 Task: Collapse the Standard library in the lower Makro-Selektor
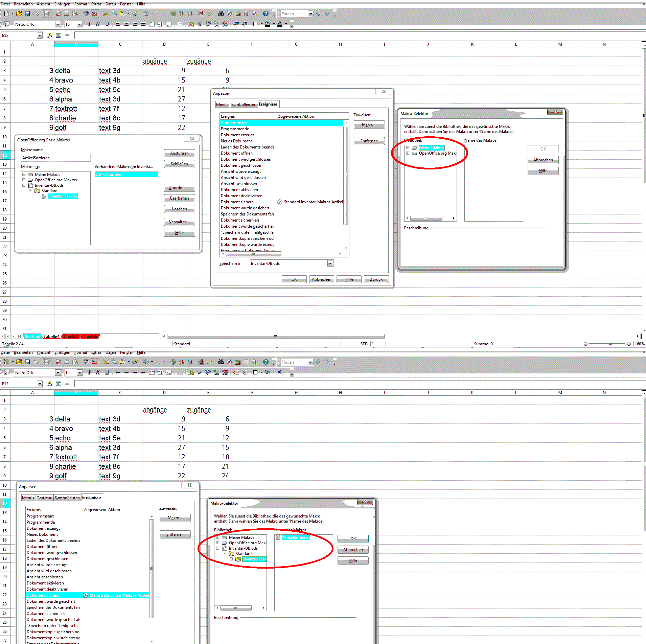pyautogui.click(x=224, y=554)
